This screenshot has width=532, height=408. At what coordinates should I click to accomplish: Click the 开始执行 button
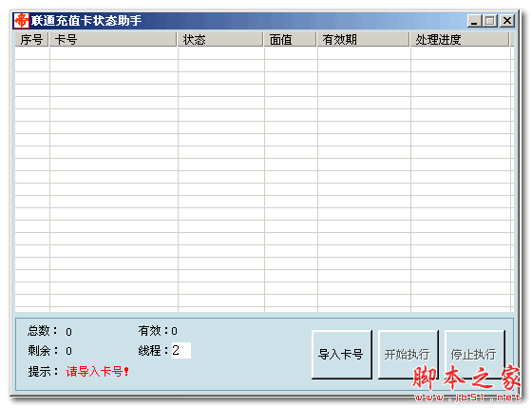408,355
